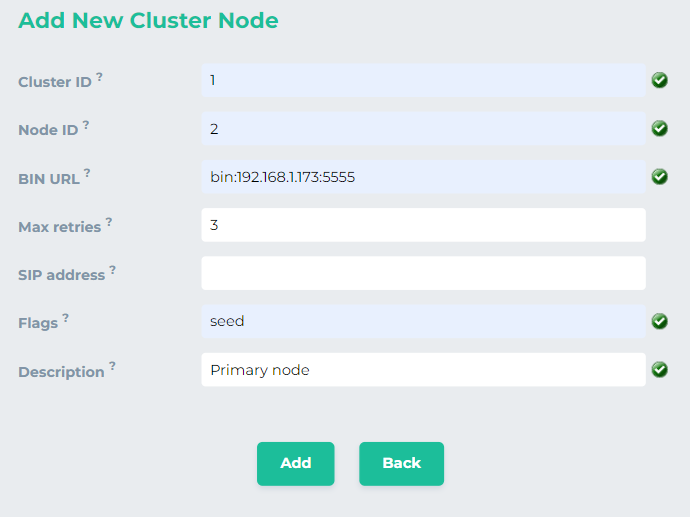Click the help icon next to Cluster ID
This screenshot has width=690, height=517.
coord(100,77)
